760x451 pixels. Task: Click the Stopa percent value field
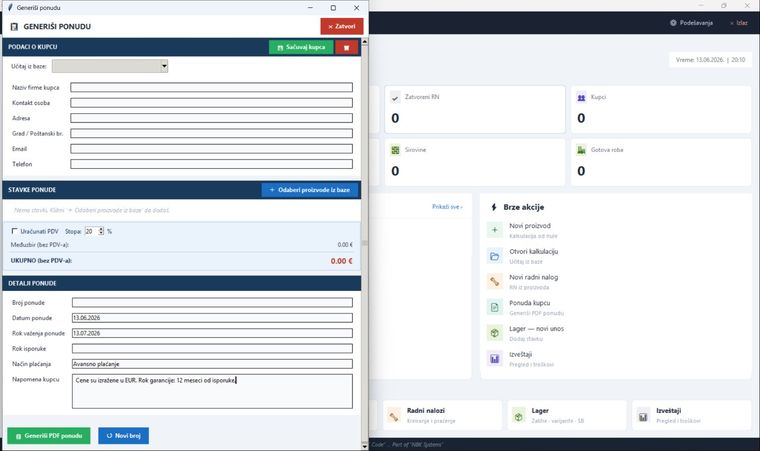(92, 231)
